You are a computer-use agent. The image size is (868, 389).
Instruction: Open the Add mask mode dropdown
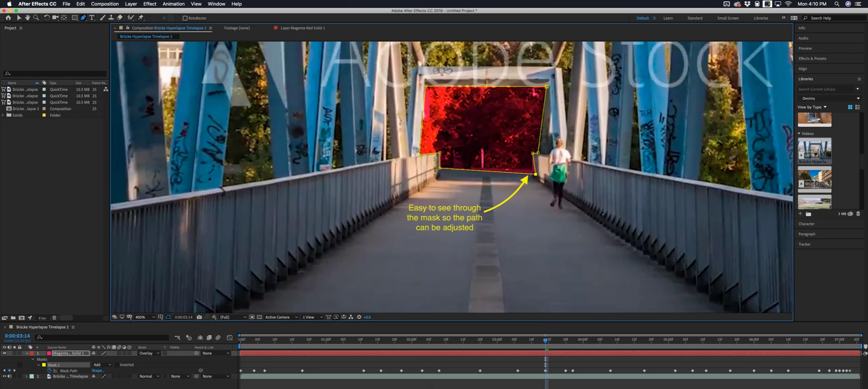tap(102, 365)
